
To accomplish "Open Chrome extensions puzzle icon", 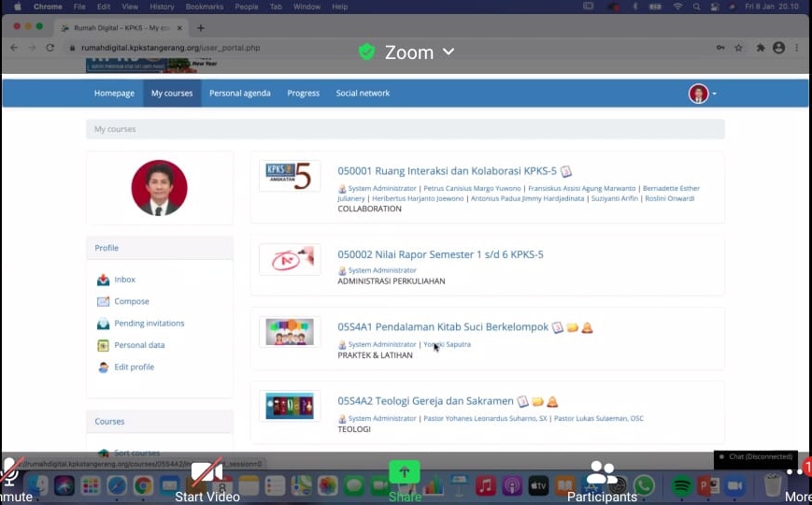I will (x=761, y=48).
